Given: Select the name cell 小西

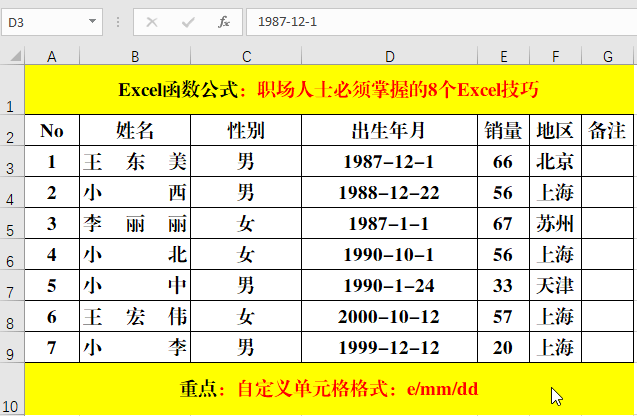Looking at the screenshot, I should click(x=135, y=193).
